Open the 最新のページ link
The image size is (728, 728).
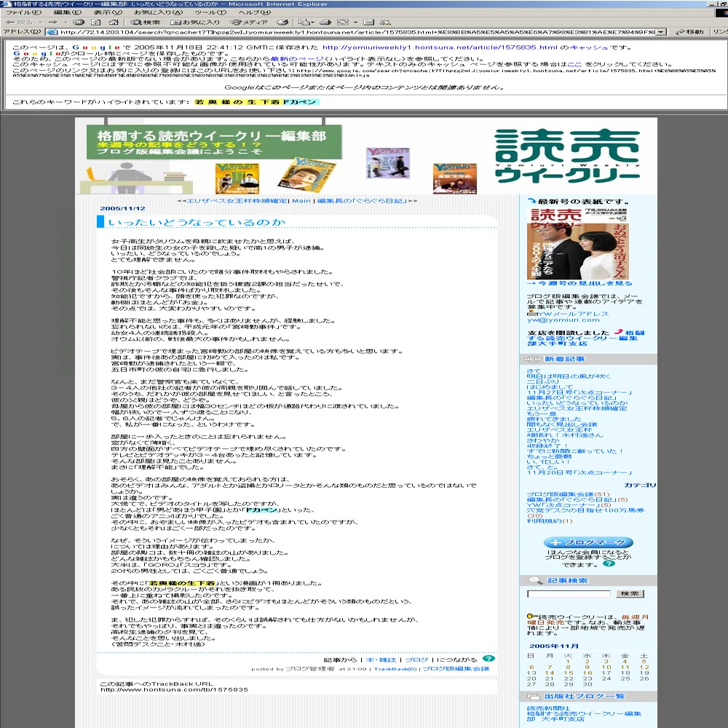296,59
